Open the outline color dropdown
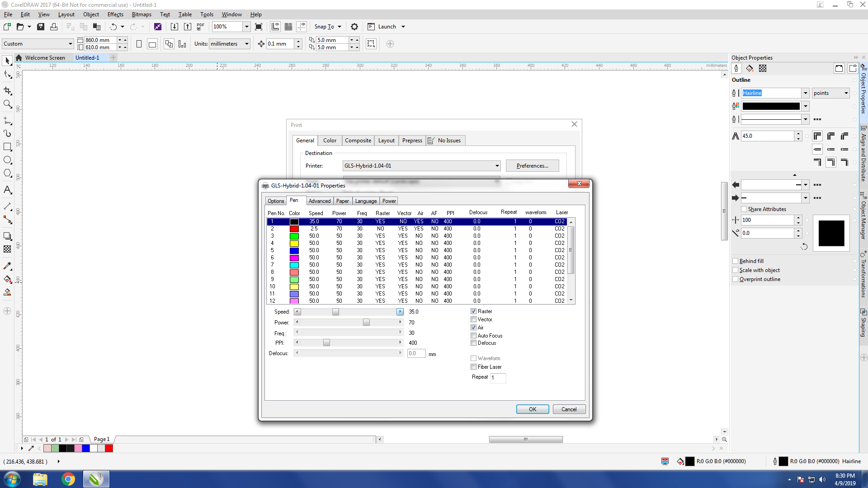This screenshot has width=868, height=488. [805, 106]
